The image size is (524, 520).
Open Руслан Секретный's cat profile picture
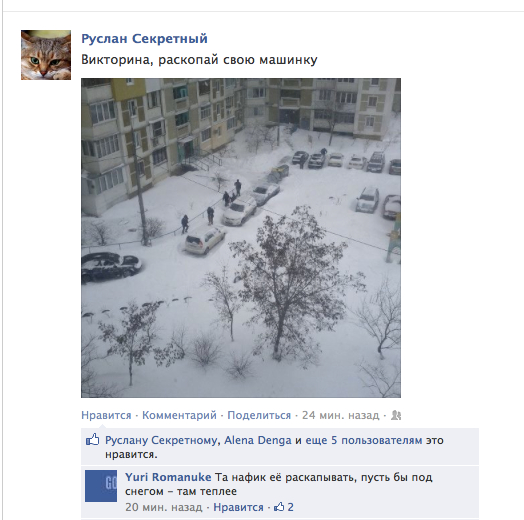pos(46,55)
